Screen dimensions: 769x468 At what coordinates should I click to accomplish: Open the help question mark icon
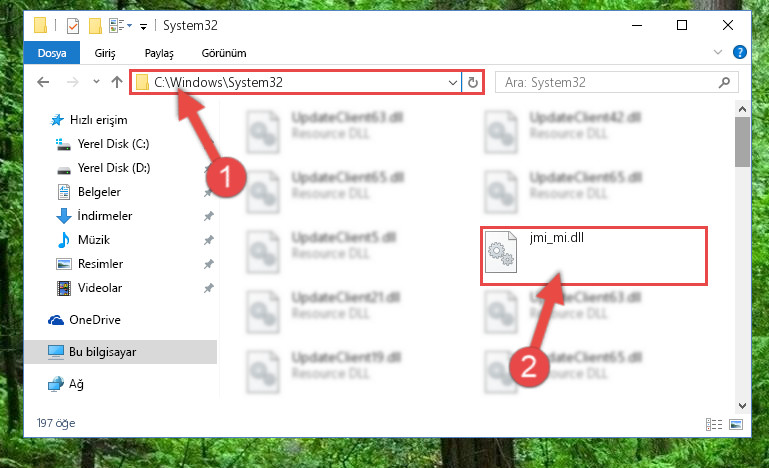(x=740, y=52)
